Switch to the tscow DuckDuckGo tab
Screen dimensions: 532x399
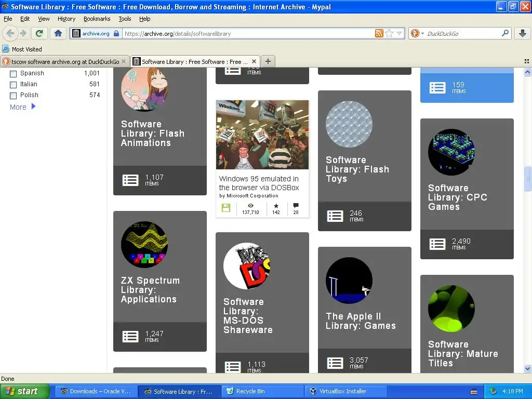pyautogui.click(x=64, y=61)
